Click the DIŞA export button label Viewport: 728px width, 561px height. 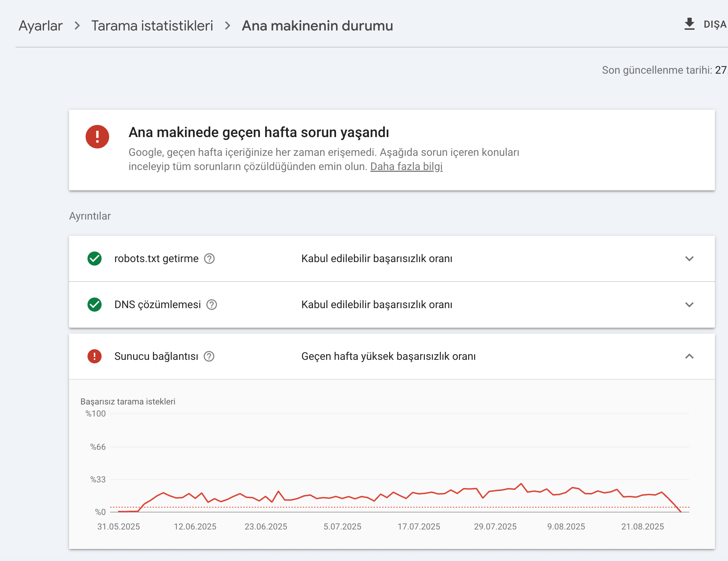(715, 24)
